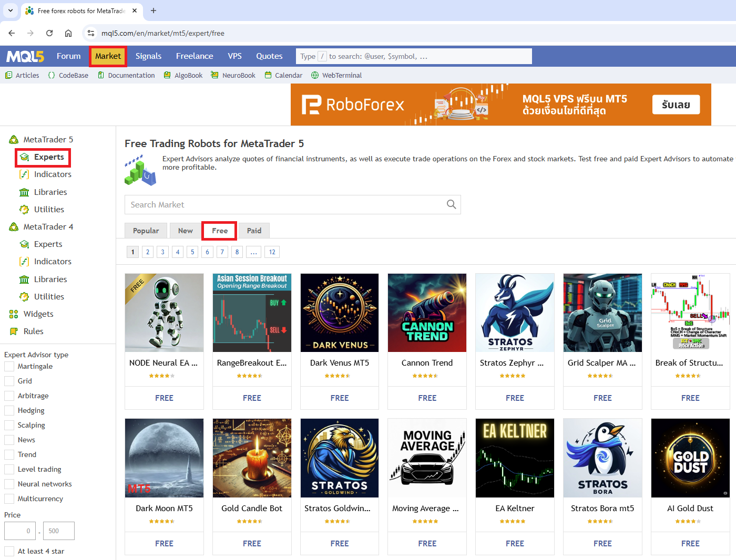This screenshot has height=560, width=736.
Task: Go to page 5 of results
Action: 192,252
